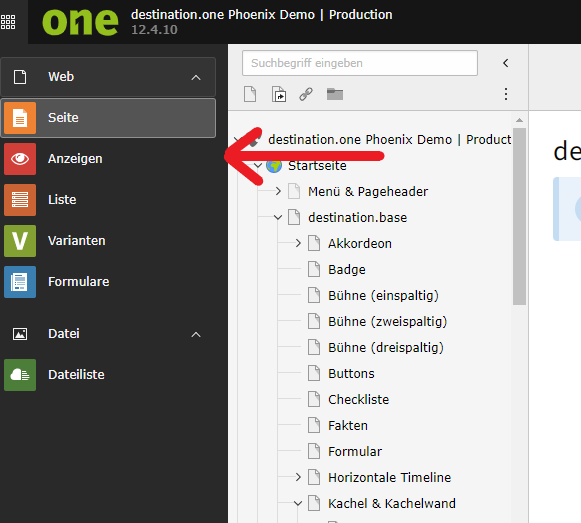Click the Suchbegriff eingeben search field
Viewport: 581px width, 523px height.
point(360,63)
